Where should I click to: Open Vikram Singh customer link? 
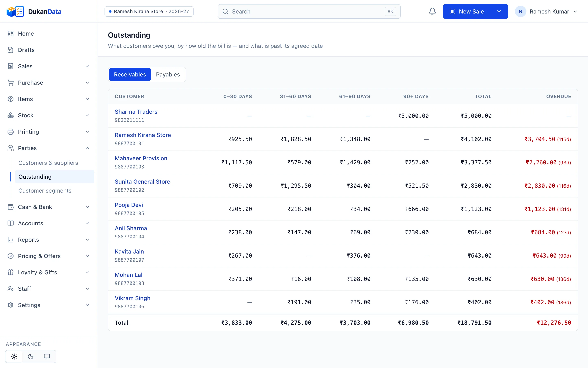click(x=133, y=298)
